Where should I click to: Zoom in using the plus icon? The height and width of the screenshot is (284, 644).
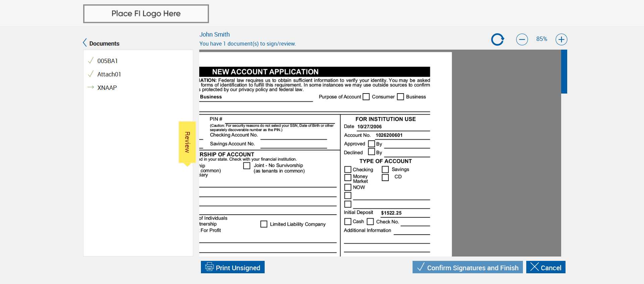click(561, 39)
